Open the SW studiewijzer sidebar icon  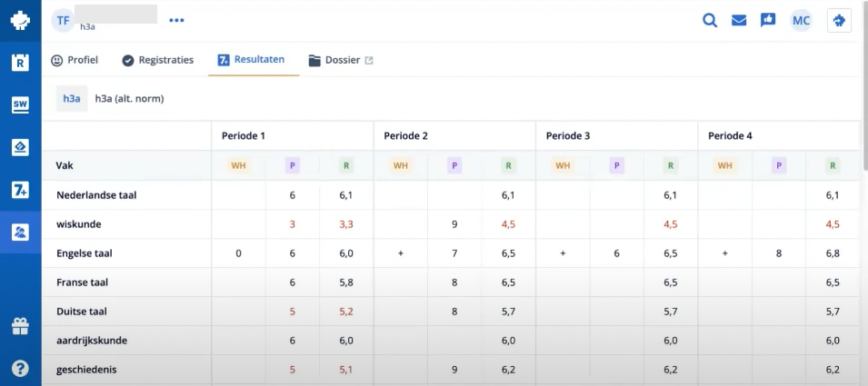tap(21, 105)
